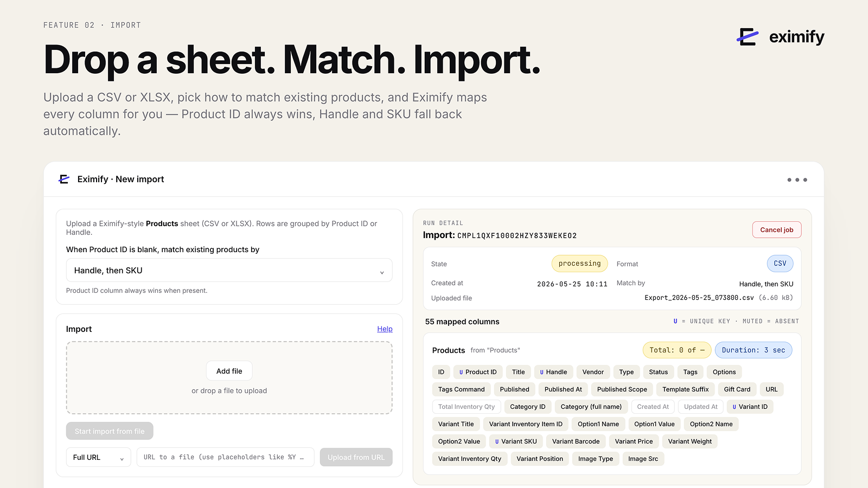Select the Published Scope column chip
The width and height of the screenshot is (868, 488).
[622, 389]
